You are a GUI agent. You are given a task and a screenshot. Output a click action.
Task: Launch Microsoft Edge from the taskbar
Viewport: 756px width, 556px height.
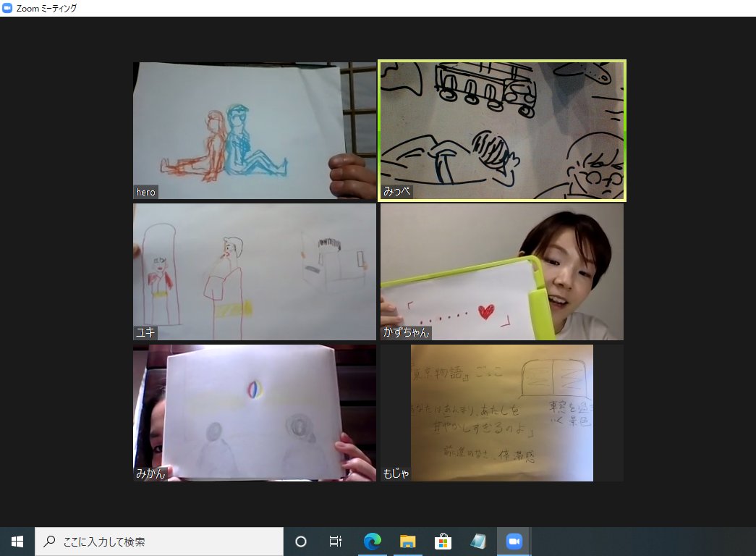[373, 541]
